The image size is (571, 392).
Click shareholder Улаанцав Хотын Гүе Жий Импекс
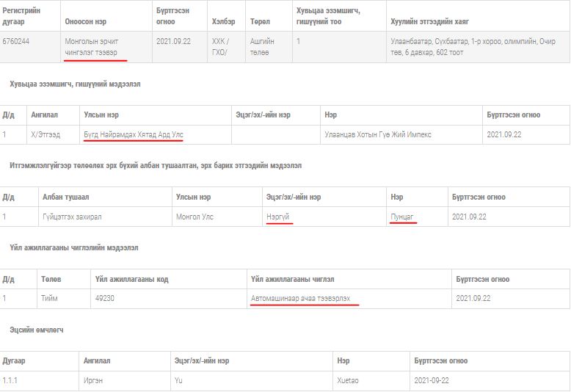click(377, 135)
